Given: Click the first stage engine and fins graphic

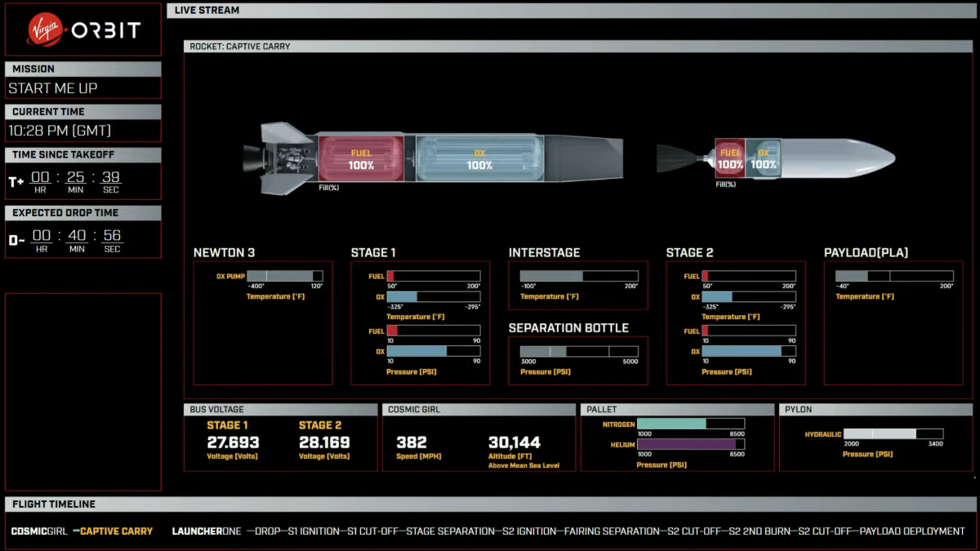Looking at the screenshot, I should (x=281, y=158).
